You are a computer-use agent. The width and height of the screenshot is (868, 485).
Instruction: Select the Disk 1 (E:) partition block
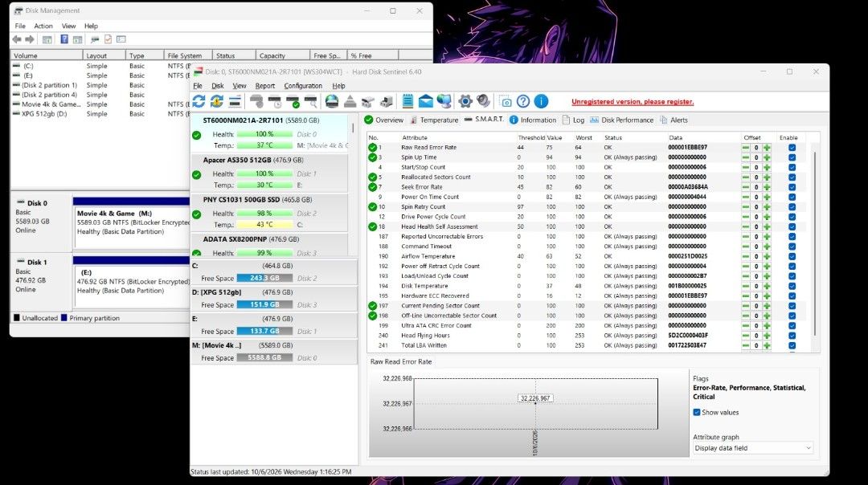click(x=132, y=282)
